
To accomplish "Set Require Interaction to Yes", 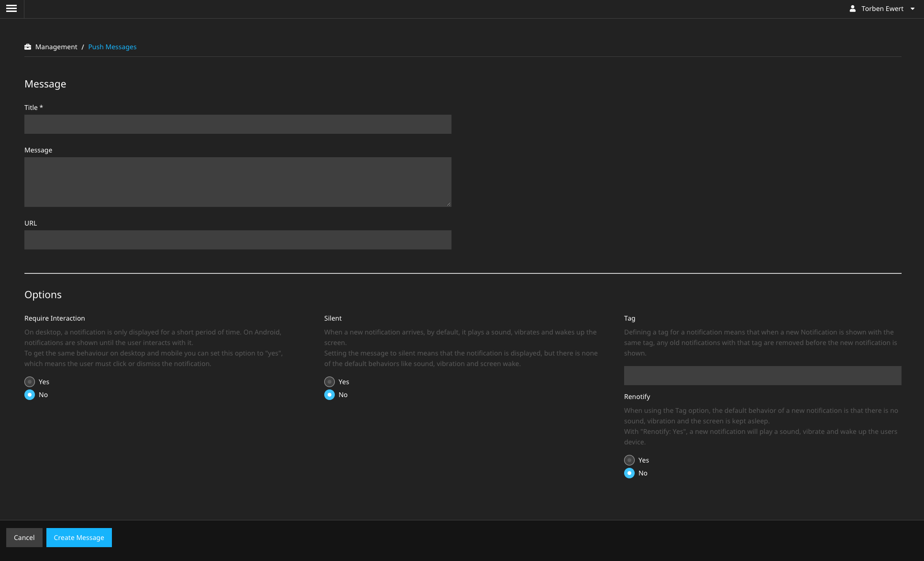I will coord(30,382).
